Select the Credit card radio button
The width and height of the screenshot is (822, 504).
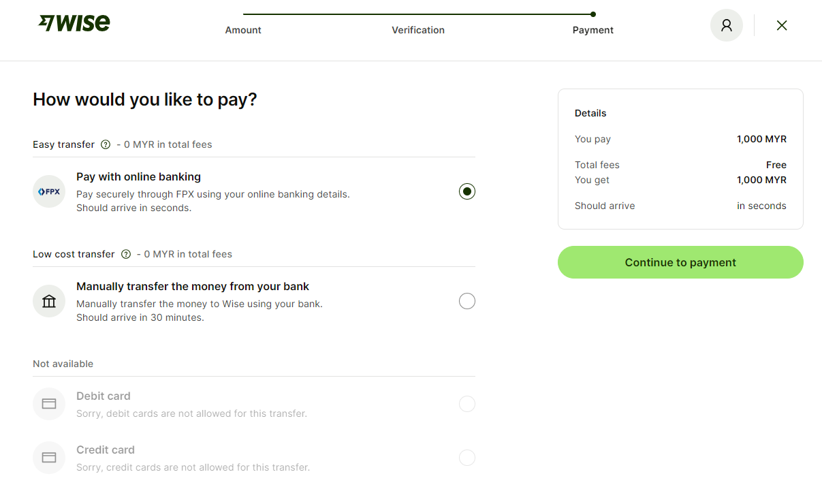[467, 458]
